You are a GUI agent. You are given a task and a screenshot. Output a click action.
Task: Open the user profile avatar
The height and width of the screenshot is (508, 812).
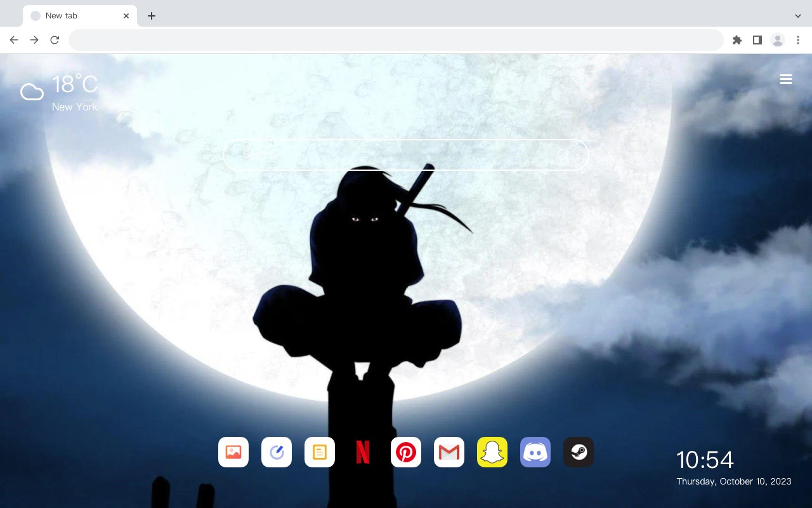pyautogui.click(x=778, y=40)
